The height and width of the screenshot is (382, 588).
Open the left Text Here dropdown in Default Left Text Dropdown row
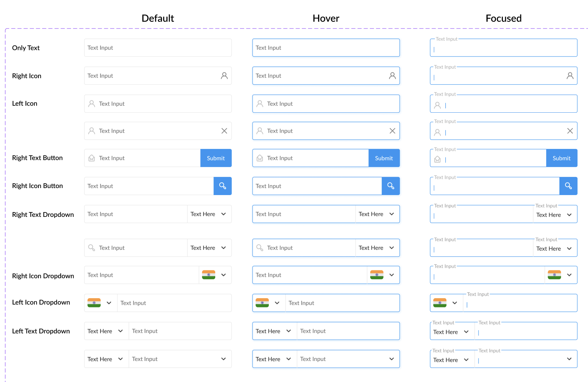click(107, 331)
